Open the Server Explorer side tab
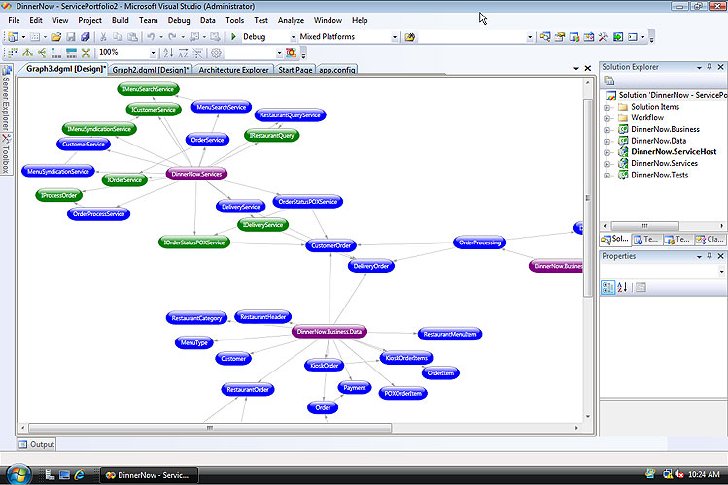The image size is (728, 485). click(x=6, y=98)
